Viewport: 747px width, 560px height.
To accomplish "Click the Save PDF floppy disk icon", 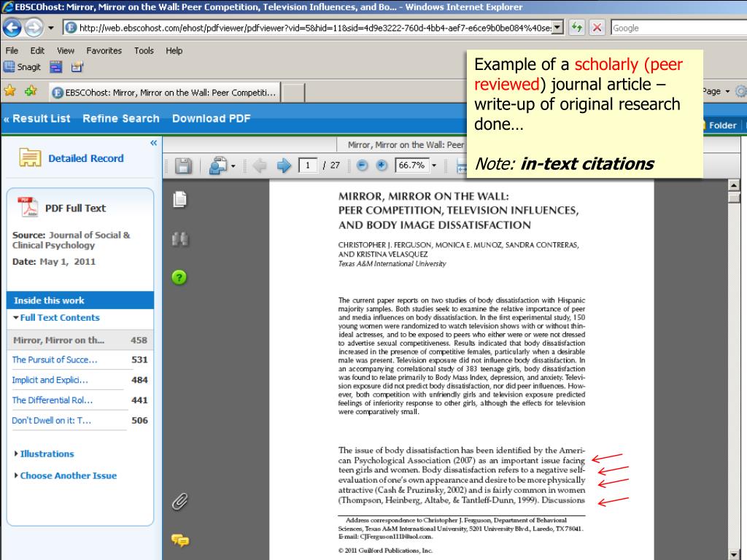I will [x=183, y=166].
